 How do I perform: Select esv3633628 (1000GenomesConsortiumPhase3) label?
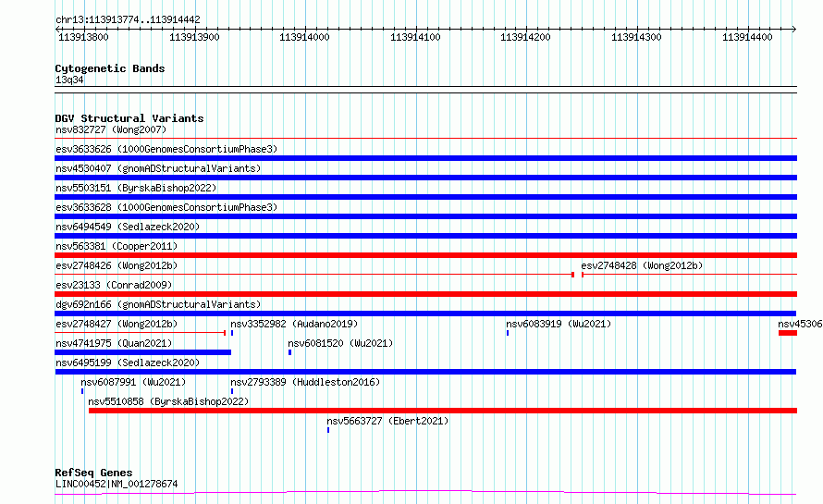[166, 207]
